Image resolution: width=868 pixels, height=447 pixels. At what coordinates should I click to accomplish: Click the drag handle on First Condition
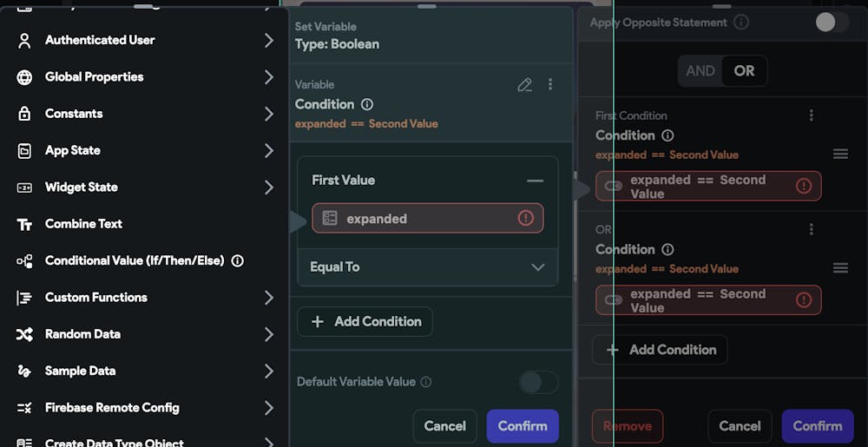pyautogui.click(x=840, y=154)
